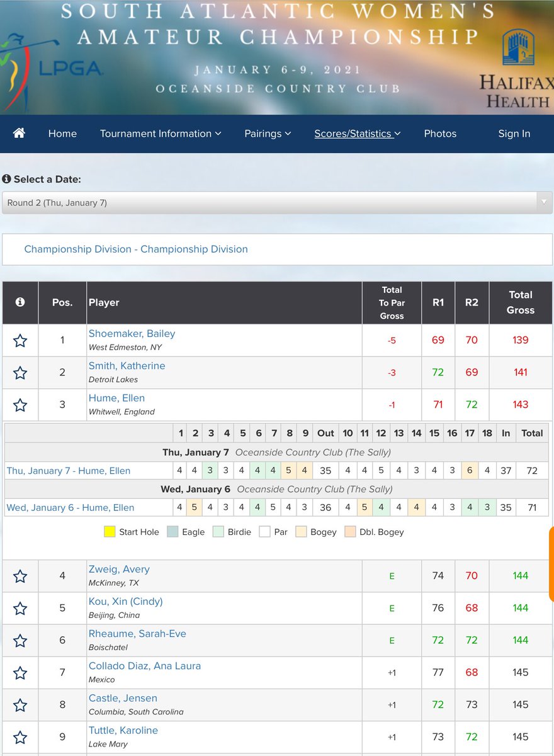The width and height of the screenshot is (554, 756).
Task: Click the home icon in navigation bar
Action: [19, 133]
